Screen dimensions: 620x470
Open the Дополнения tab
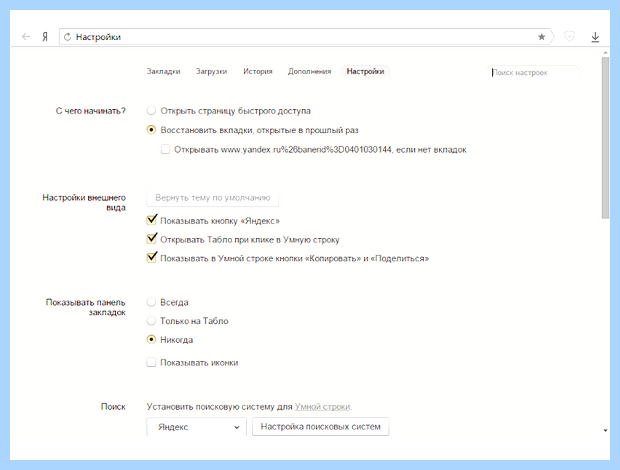(x=309, y=72)
